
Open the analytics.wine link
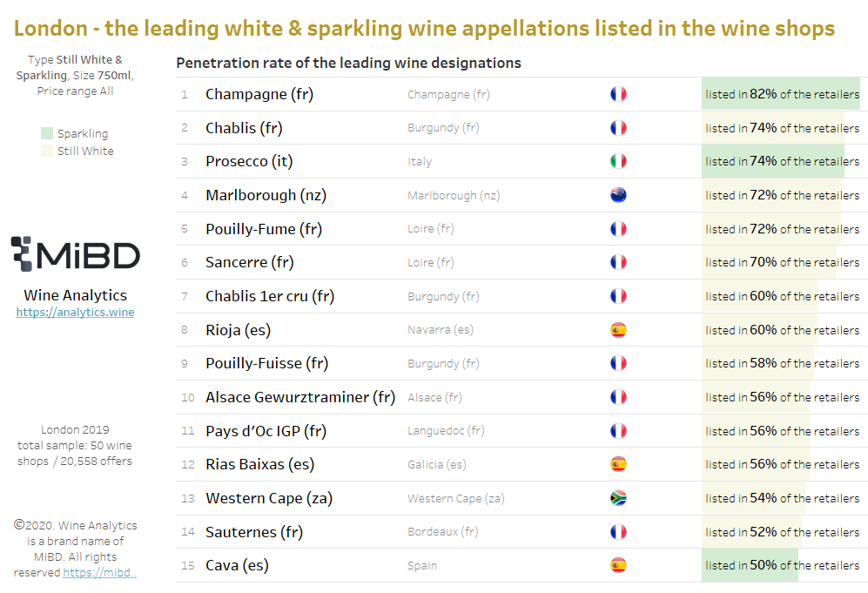pos(75,313)
